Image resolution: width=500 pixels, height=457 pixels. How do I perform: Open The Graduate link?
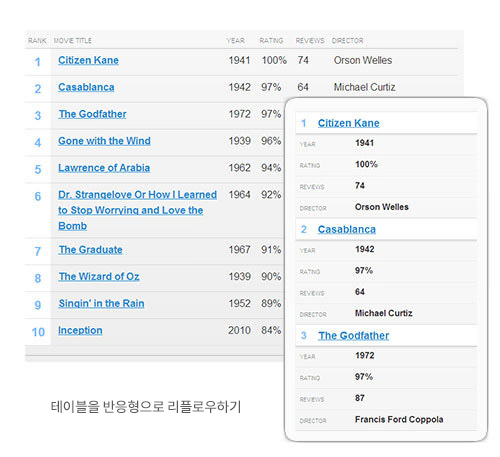pyautogui.click(x=90, y=250)
